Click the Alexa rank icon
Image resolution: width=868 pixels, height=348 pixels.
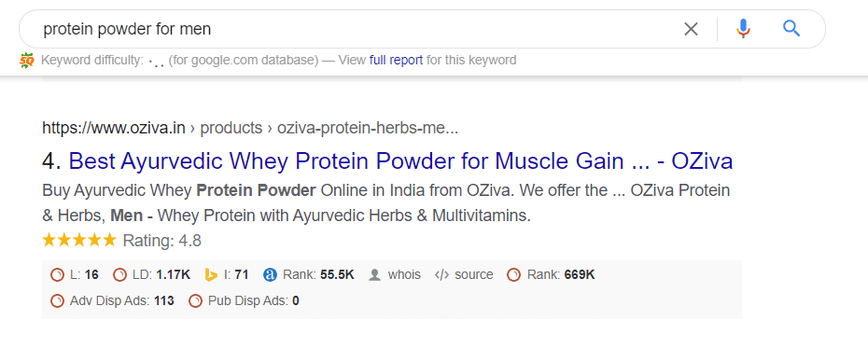(270, 274)
